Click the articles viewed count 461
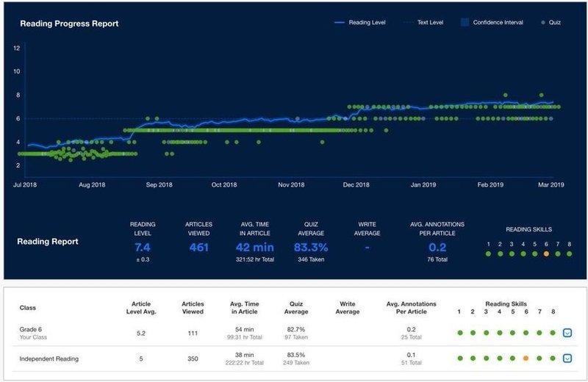The image size is (588, 382). point(198,248)
